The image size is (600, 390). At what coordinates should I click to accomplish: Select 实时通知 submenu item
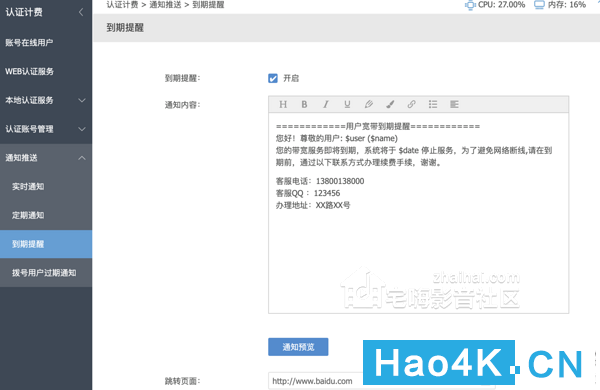[x=46, y=187]
